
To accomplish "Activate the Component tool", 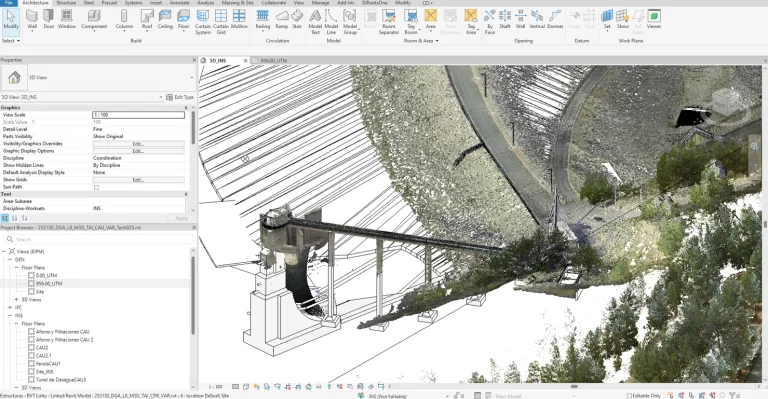I will (x=94, y=21).
